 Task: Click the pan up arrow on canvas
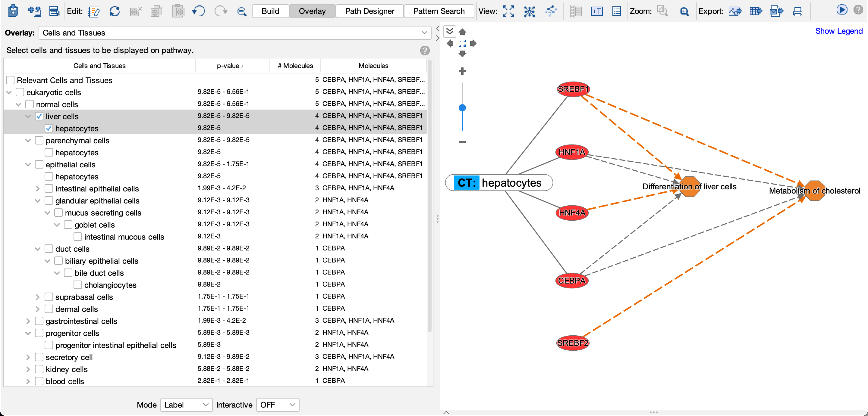462,32
